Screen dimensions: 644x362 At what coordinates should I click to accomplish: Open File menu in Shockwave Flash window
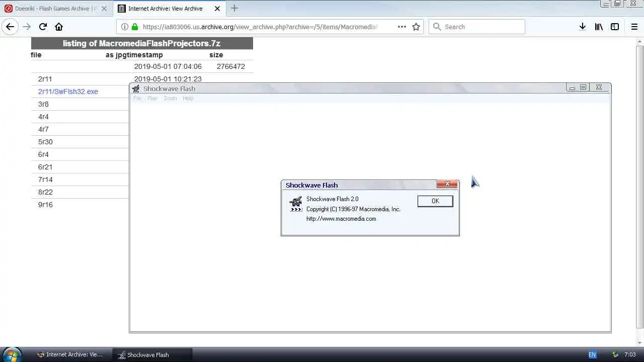point(137,99)
